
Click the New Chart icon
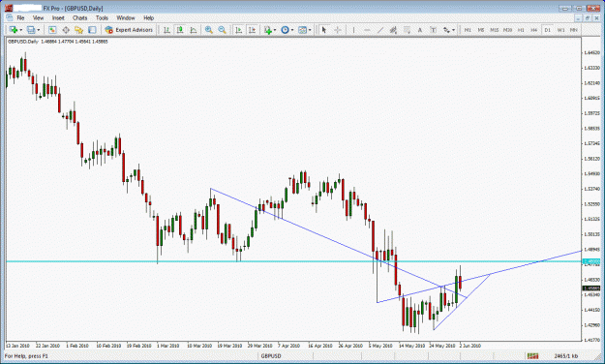click(13, 30)
